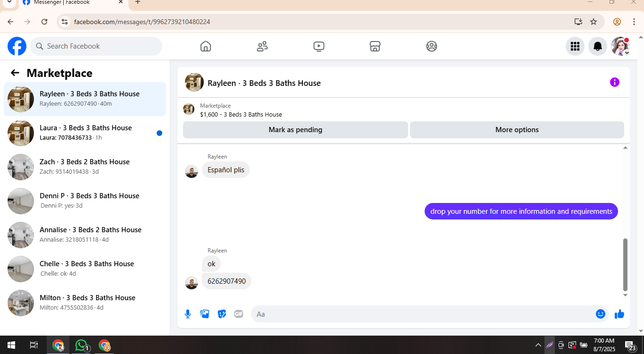
Task: Open the Groups icon in top navigation
Action: click(x=432, y=46)
